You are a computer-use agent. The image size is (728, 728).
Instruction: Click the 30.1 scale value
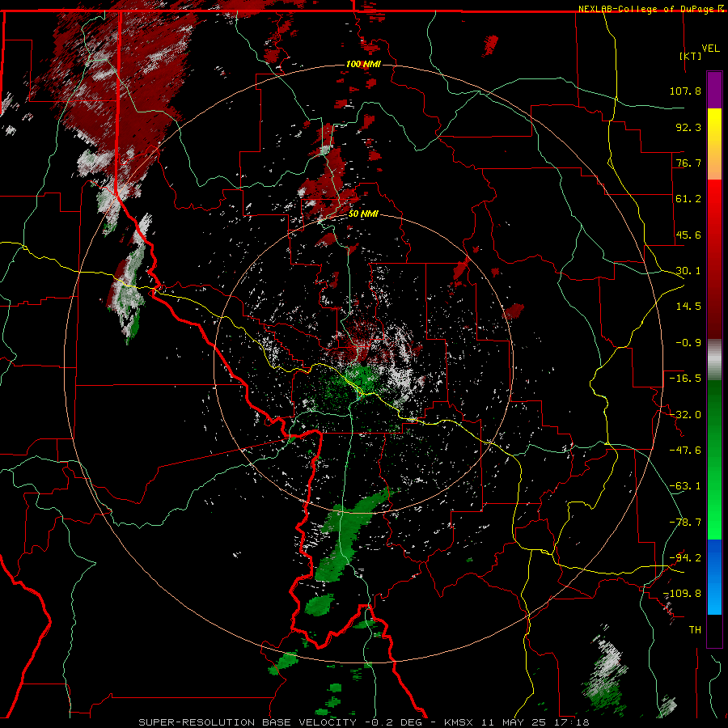[x=688, y=271]
